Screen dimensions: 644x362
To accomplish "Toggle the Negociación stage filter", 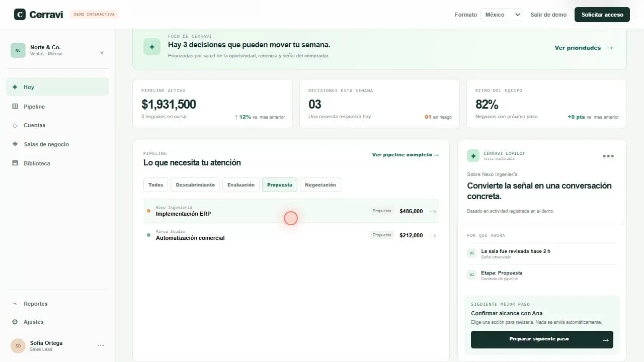I will [x=320, y=185].
